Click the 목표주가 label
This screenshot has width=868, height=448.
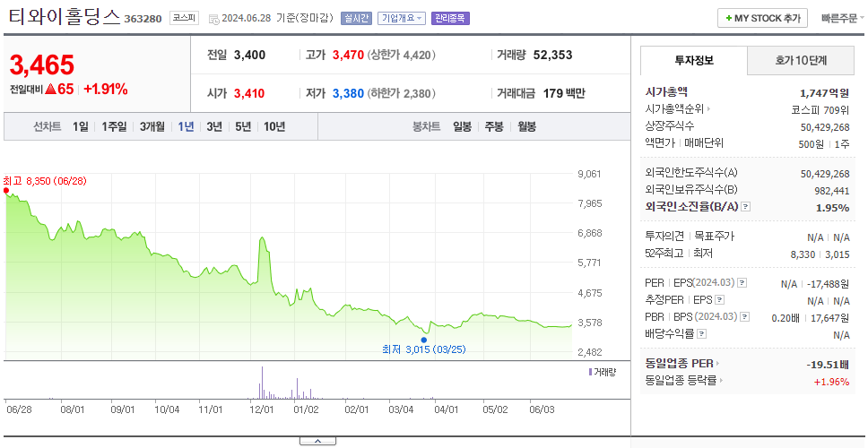(714, 237)
